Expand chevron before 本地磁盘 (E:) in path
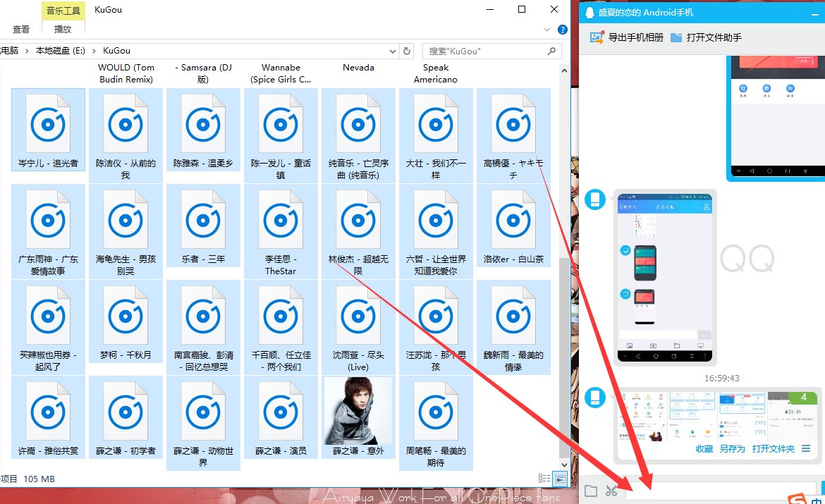825x504 pixels. [27, 51]
